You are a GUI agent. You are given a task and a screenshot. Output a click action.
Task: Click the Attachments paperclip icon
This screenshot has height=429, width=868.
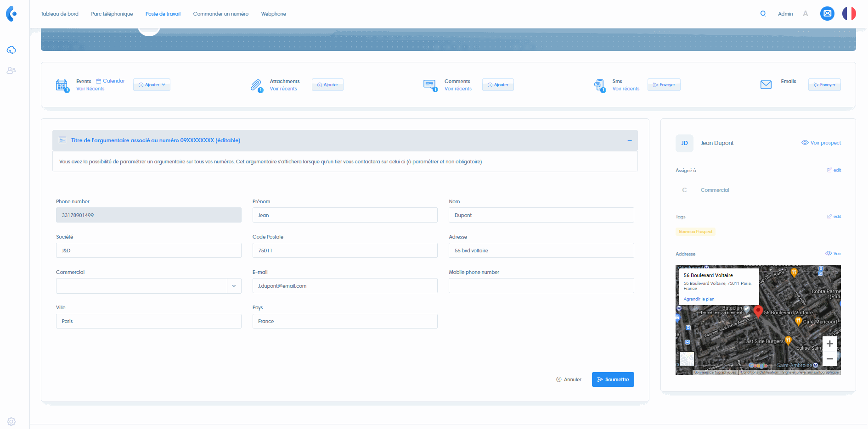pos(256,85)
